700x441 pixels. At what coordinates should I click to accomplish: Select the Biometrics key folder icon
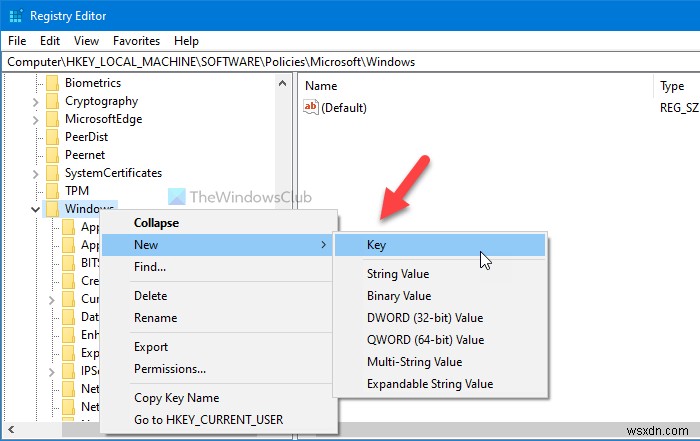coord(53,83)
